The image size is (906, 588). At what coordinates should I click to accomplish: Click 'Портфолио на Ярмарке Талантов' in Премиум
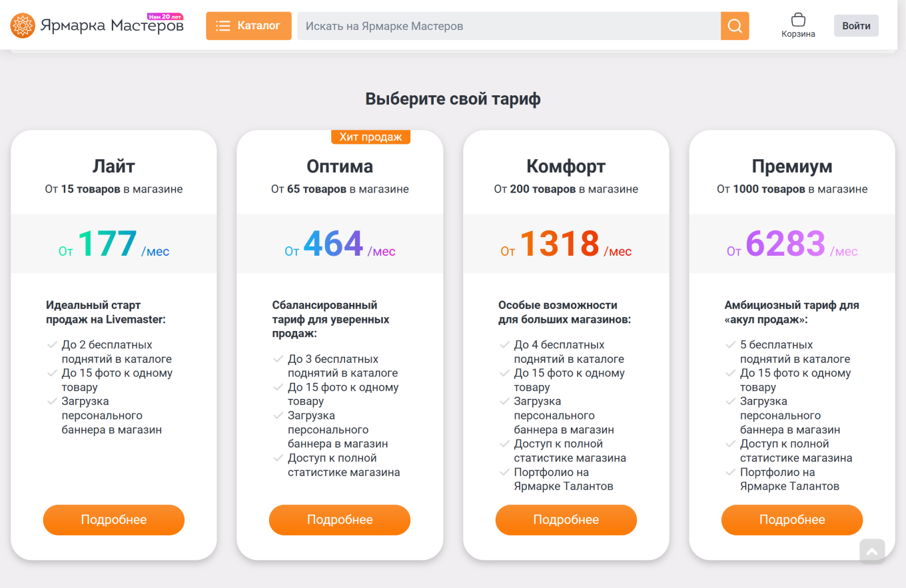coord(789,479)
